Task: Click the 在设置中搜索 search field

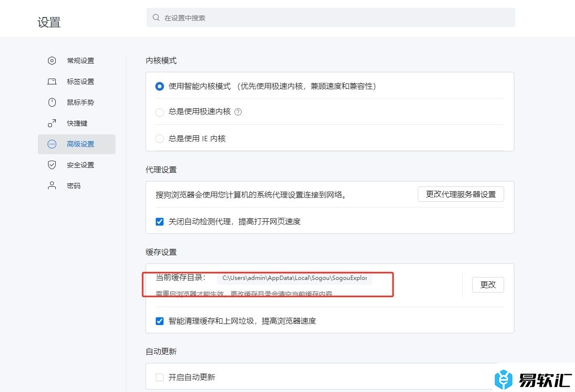Action: click(331, 17)
